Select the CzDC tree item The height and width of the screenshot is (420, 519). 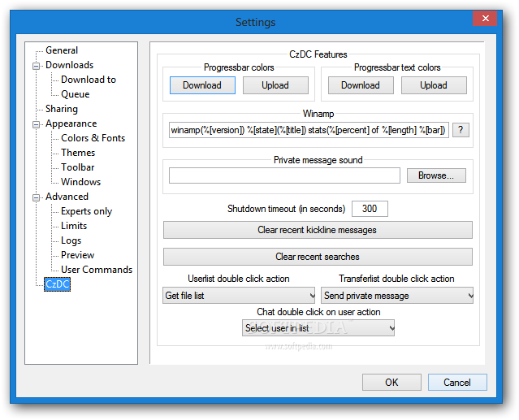coord(58,284)
